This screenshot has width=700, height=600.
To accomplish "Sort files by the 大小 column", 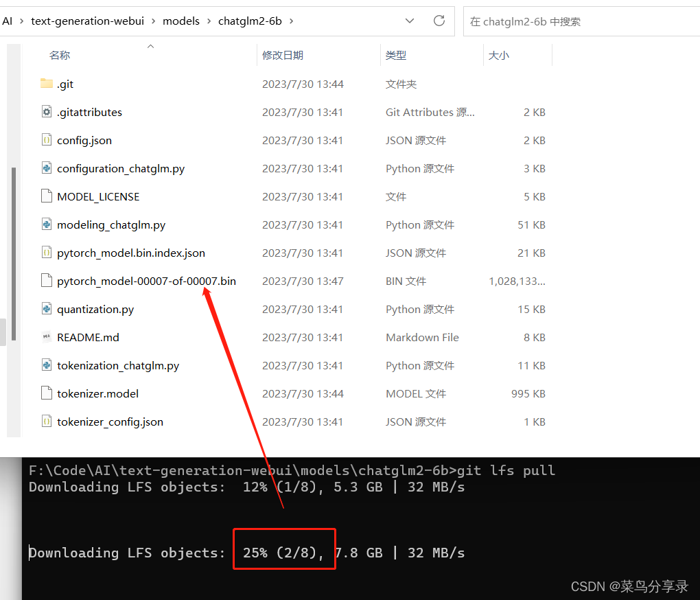I will tap(499, 55).
